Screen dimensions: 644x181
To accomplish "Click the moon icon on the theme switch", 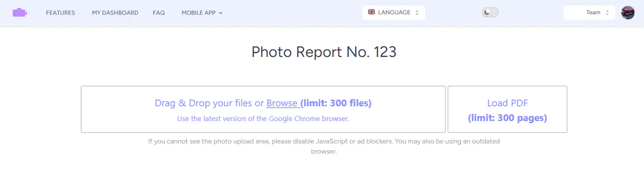I will pyautogui.click(x=487, y=13).
